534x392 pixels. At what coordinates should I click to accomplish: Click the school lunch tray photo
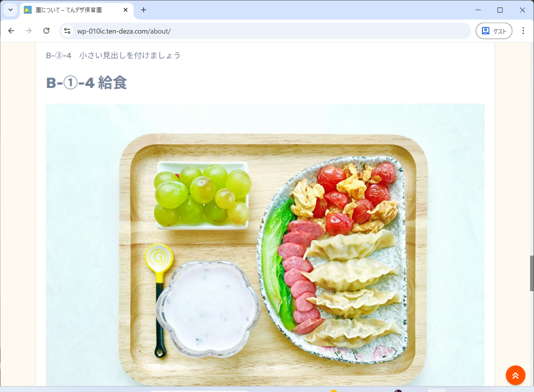point(265,245)
